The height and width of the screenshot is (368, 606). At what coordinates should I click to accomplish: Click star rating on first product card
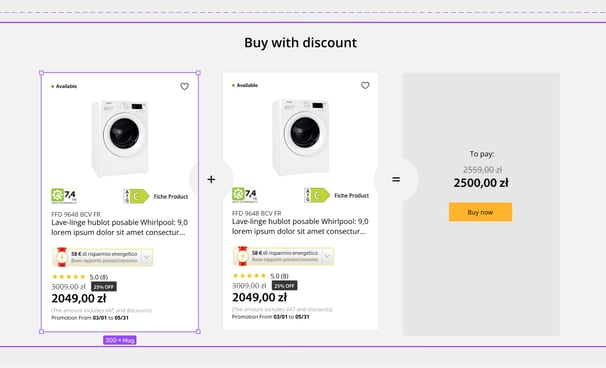tap(68, 277)
